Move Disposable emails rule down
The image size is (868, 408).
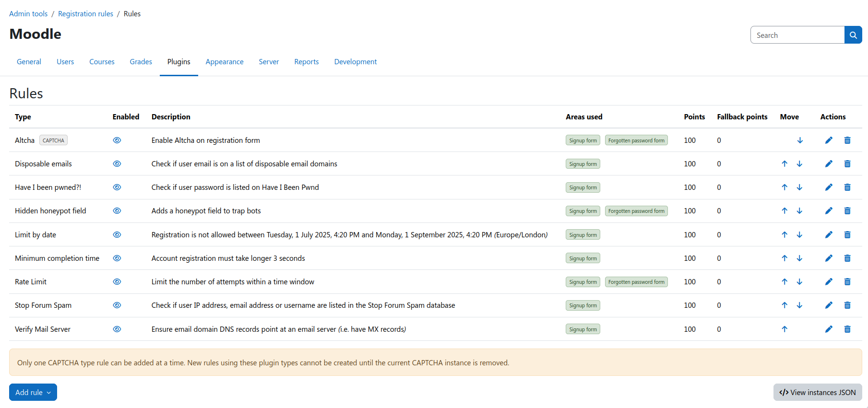pos(799,164)
